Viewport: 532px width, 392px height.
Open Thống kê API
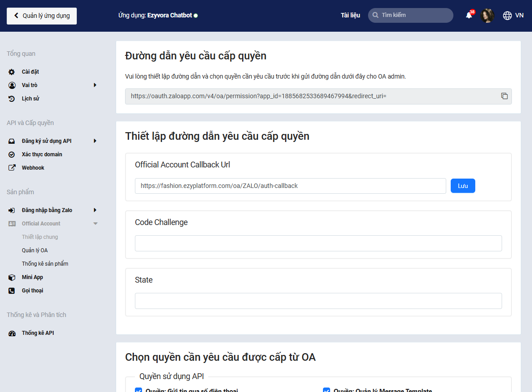click(x=38, y=333)
